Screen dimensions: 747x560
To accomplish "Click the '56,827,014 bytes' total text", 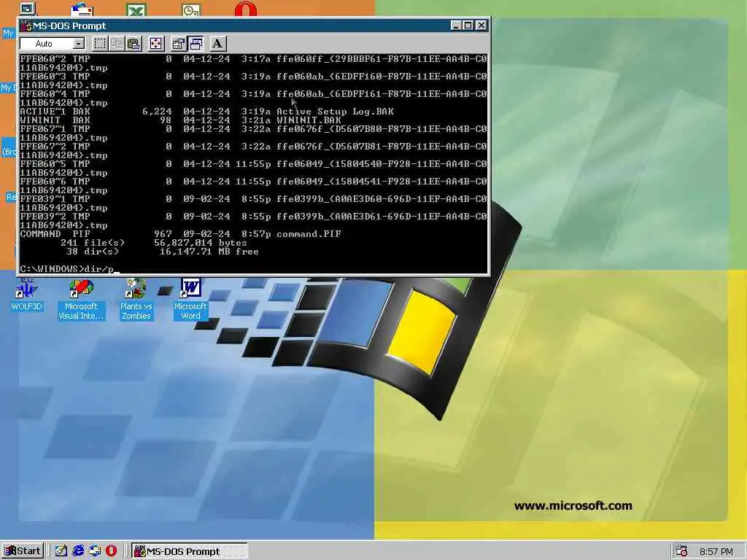I will tap(200, 242).
